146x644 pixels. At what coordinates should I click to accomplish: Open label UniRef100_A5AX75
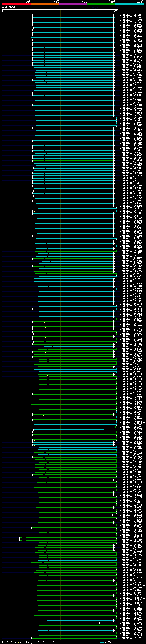[x=131, y=454]
